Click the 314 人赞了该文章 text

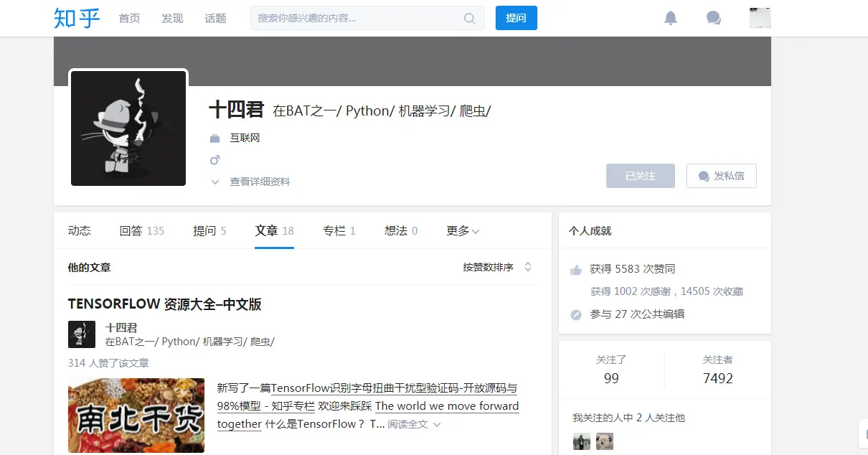tap(108, 364)
